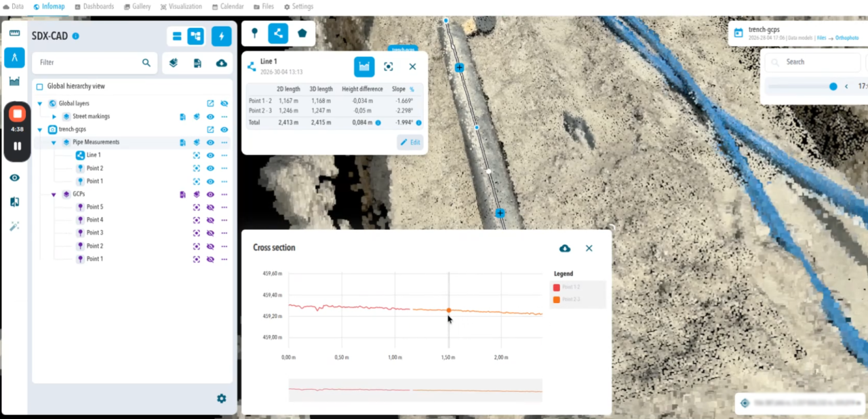
Task: Select the polygon drawing tool
Action: 302,33
